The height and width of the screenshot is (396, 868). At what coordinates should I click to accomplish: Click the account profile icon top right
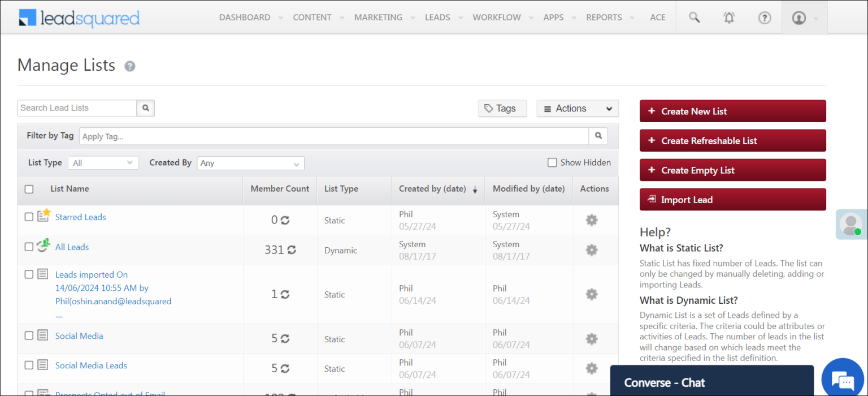click(x=798, y=17)
